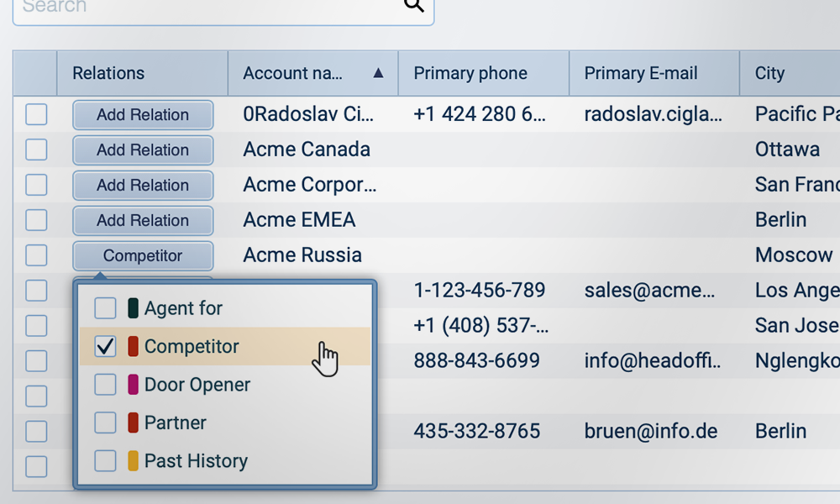Click the red Partner color tag
The image size is (840, 504).
click(x=133, y=423)
